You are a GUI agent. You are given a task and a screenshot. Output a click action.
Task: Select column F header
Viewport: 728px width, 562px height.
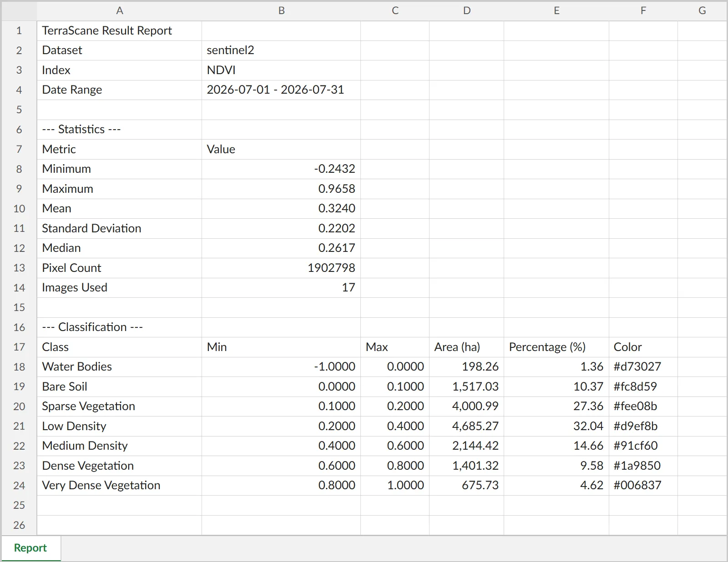pyautogui.click(x=643, y=10)
